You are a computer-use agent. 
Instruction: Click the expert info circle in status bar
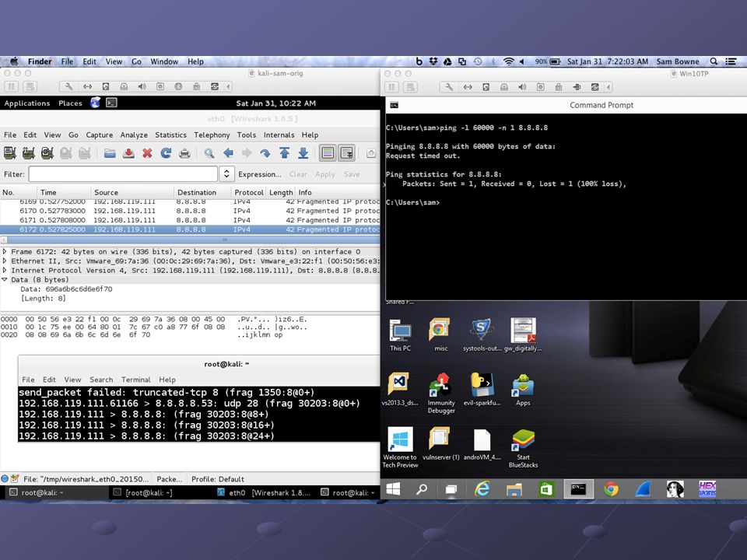[5, 478]
